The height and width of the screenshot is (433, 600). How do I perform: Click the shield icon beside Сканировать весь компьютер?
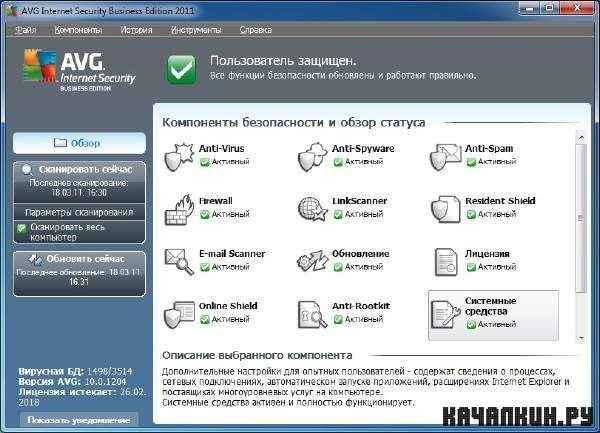tap(21, 228)
